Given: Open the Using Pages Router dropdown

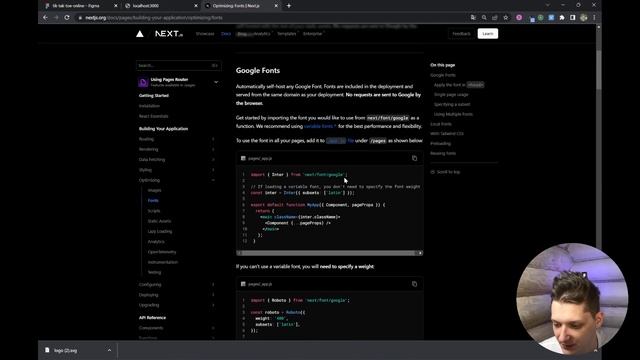Looking at the screenshot, I should 216,82.
